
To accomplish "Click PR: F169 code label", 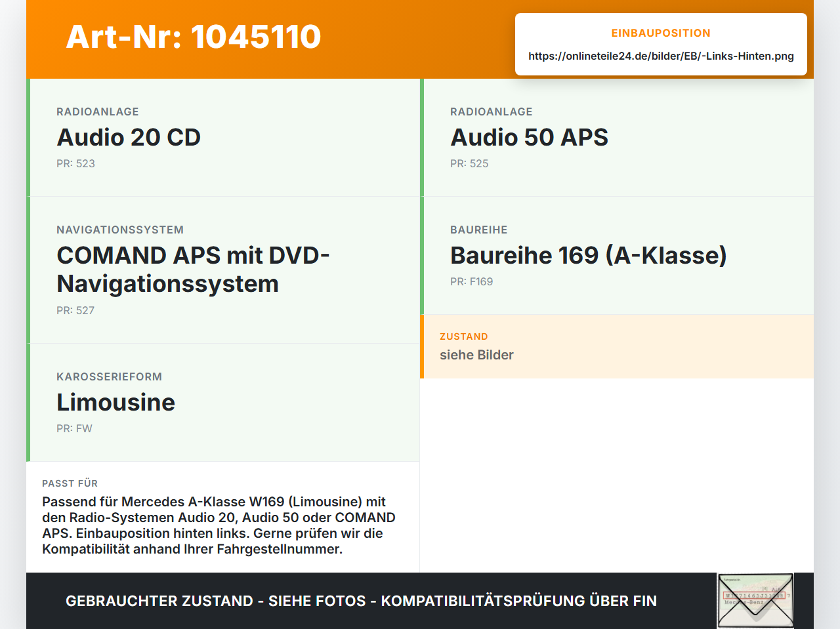I will tap(471, 281).
